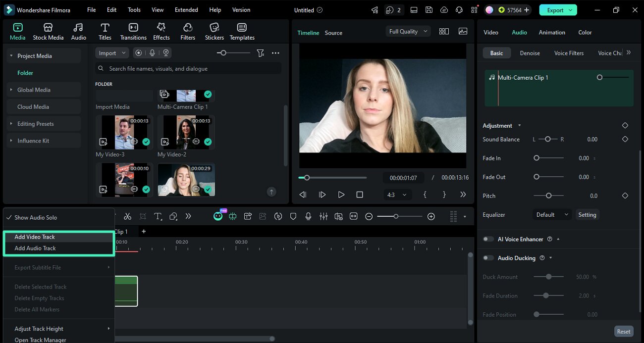This screenshot has width=644, height=343.
Task: Open the Equalizer Default dropdown
Action: [552, 214]
